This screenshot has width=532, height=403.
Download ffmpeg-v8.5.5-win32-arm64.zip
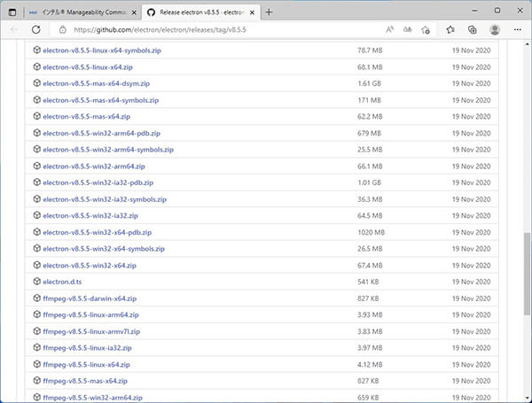(x=92, y=398)
